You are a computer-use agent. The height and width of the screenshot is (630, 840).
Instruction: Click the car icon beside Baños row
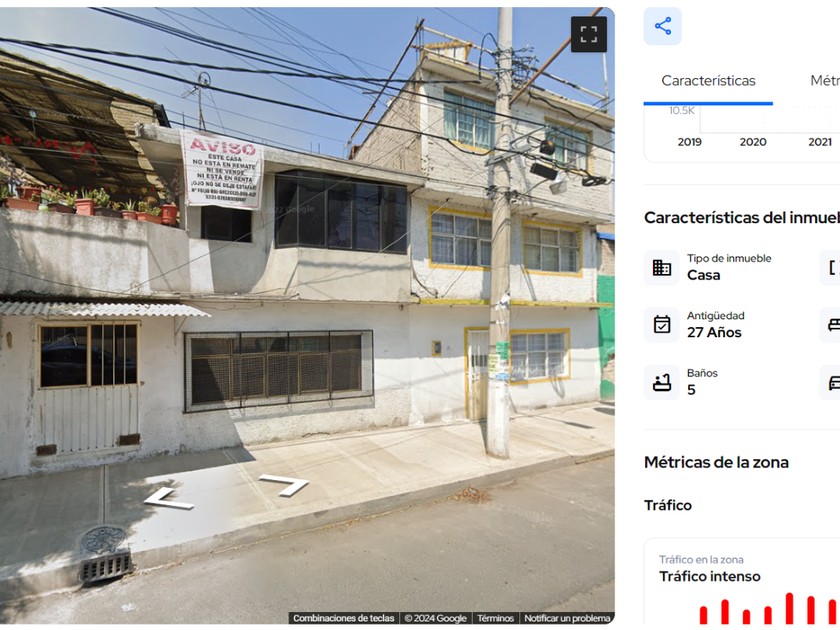point(832,382)
